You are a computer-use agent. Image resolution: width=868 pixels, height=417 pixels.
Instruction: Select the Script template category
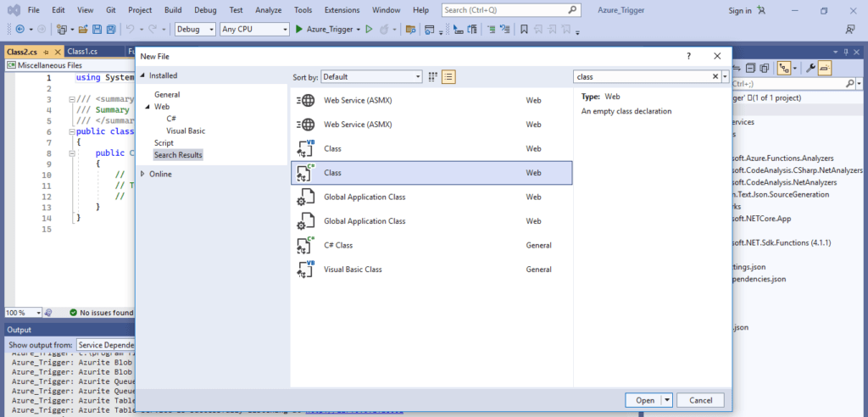point(164,143)
